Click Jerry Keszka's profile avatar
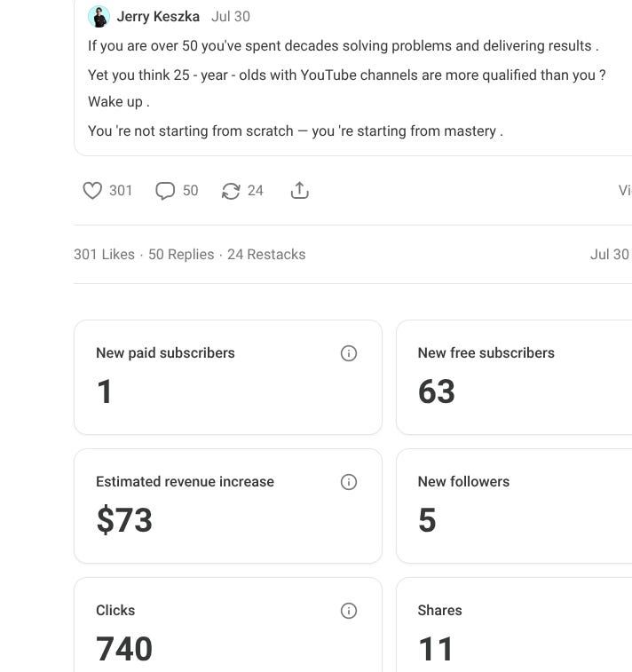This screenshot has width=632, height=672. click(99, 17)
